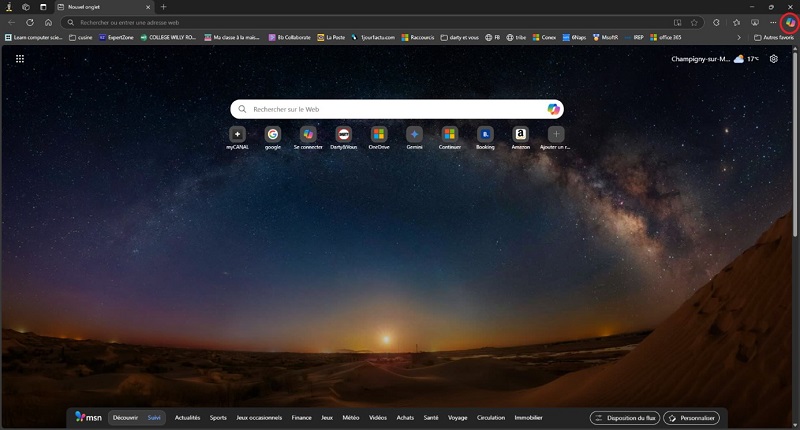Select the Météo tab in MSN bar
The image size is (800, 430).
click(x=350, y=417)
